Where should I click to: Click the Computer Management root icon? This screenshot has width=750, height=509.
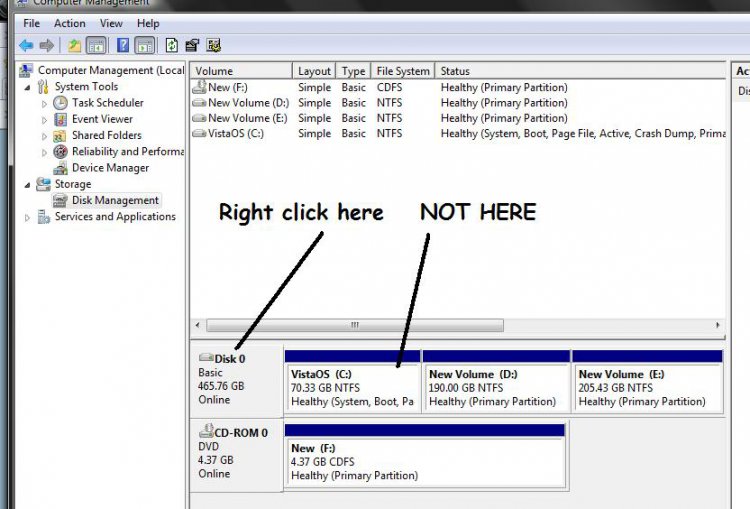click(26, 70)
